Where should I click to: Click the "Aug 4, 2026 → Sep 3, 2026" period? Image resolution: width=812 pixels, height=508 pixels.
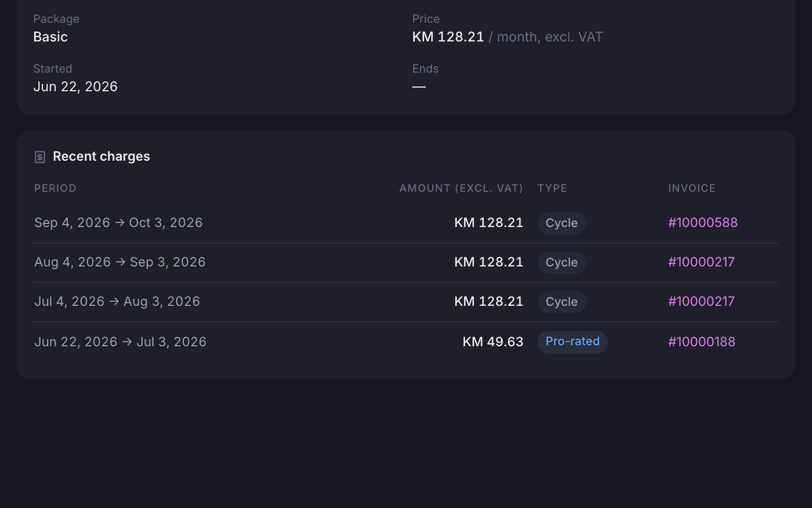120,262
